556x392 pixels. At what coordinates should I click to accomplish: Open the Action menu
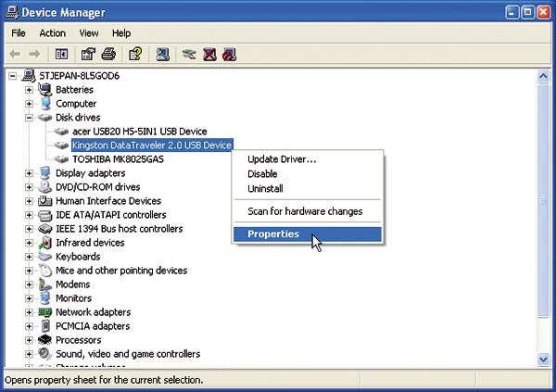(x=53, y=32)
